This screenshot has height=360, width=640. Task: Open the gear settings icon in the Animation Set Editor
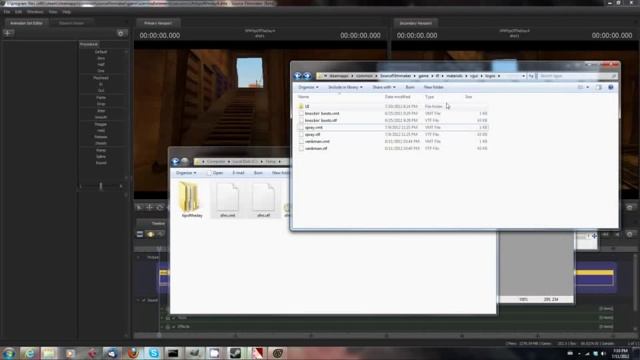point(121,33)
